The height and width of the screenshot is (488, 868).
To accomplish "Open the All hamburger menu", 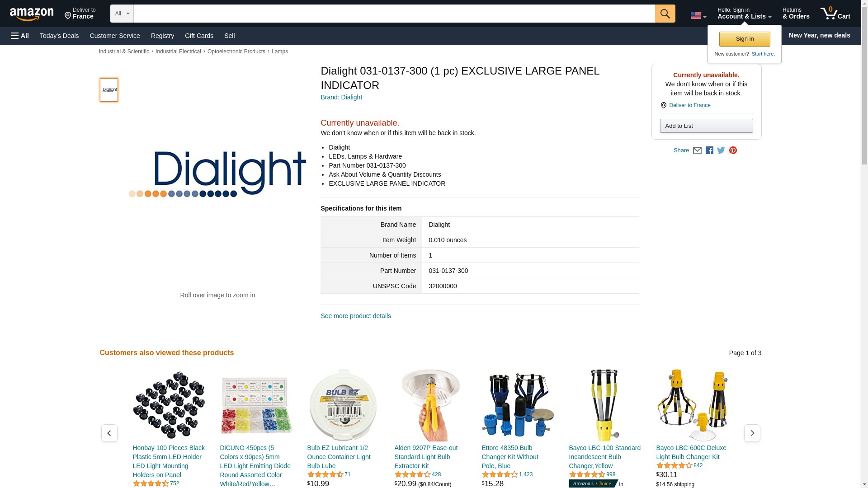I will click(x=20, y=36).
